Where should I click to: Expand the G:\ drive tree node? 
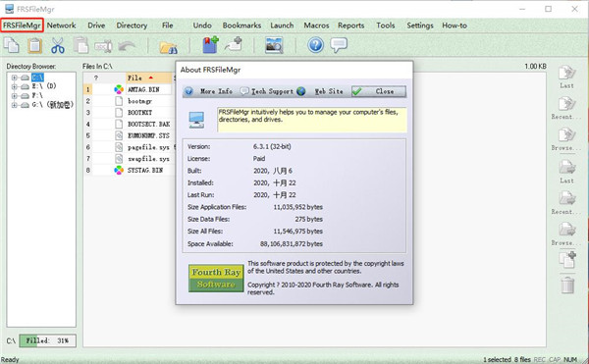(x=15, y=105)
